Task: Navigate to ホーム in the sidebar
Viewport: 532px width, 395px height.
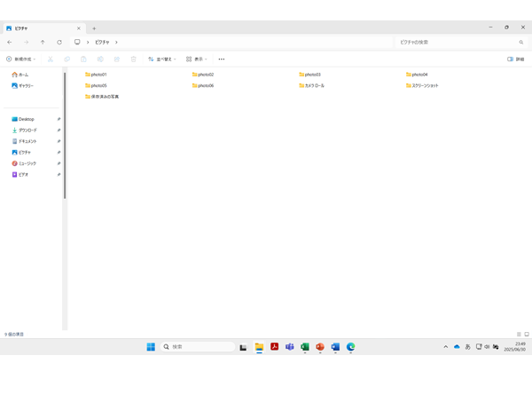Action: click(x=23, y=75)
